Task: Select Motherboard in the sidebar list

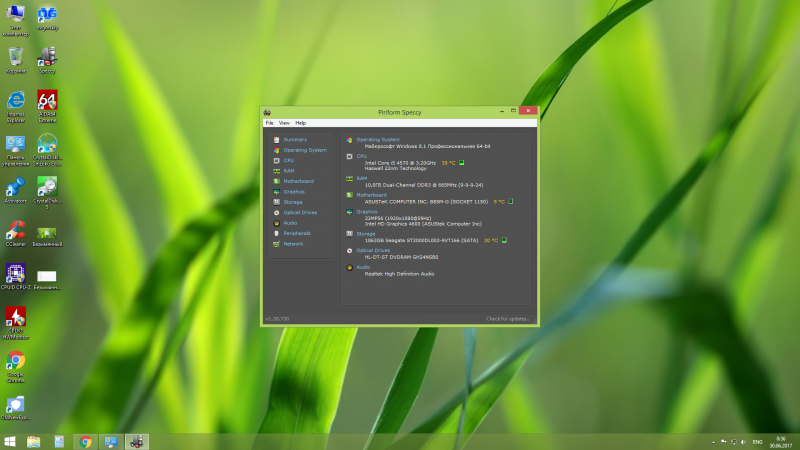Action: click(298, 181)
